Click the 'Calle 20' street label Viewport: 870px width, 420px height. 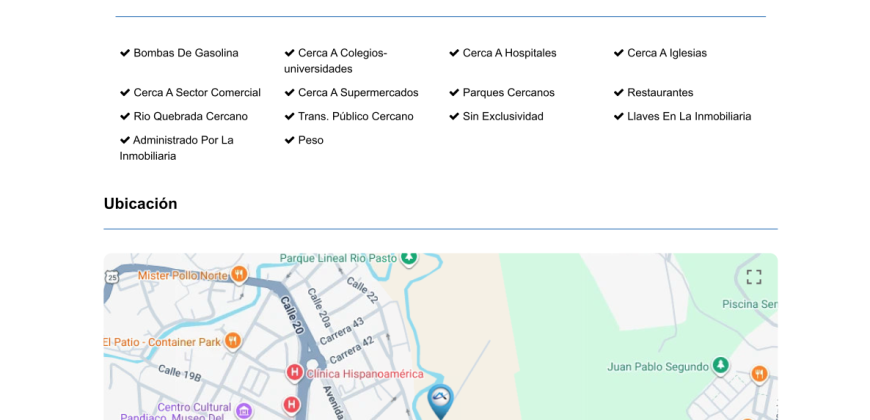point(292,315)
